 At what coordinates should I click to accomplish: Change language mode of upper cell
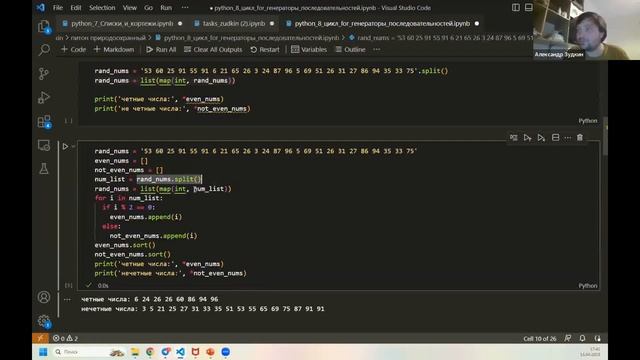coord(588,121)
